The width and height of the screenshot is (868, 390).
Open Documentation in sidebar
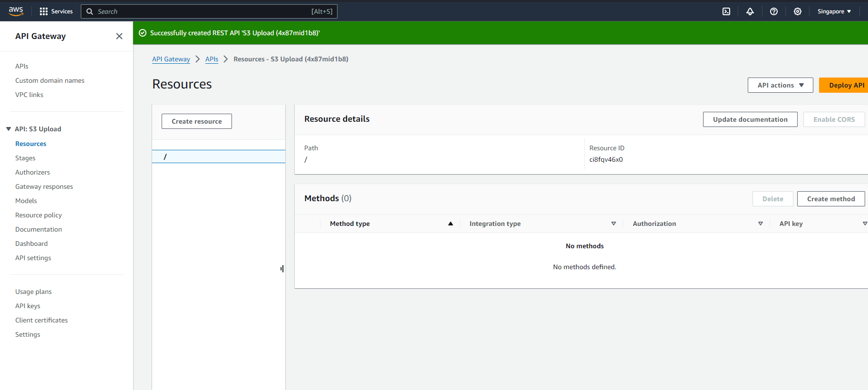39,229
